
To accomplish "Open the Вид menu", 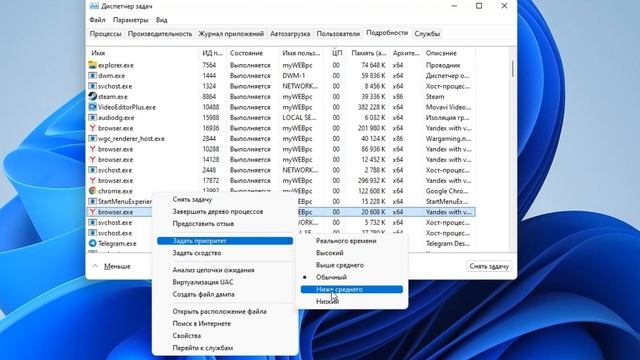I will [162, 20].
